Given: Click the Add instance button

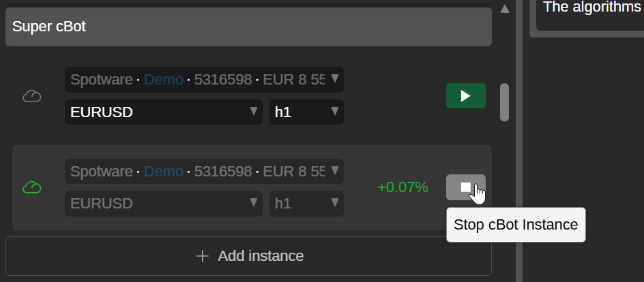Looking at the screenshot, I should point(248,256).
